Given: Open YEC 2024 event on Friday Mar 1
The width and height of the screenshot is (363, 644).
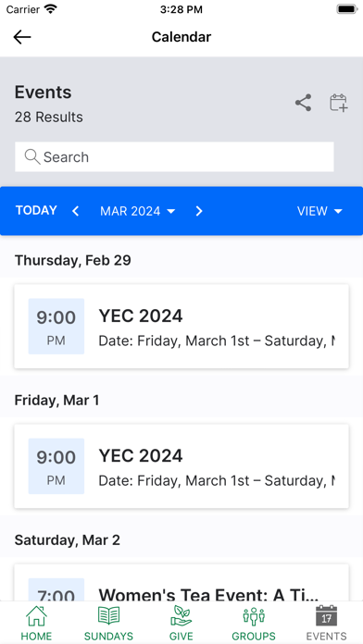Looking at the screenshot, I should coord(181,466).
